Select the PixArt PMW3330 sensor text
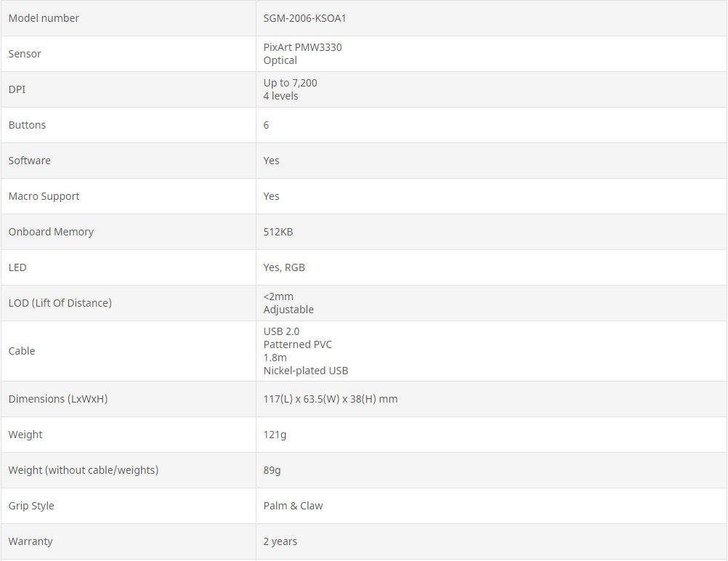The height and width of the screenshot is (561, 728). click(302, 47)
